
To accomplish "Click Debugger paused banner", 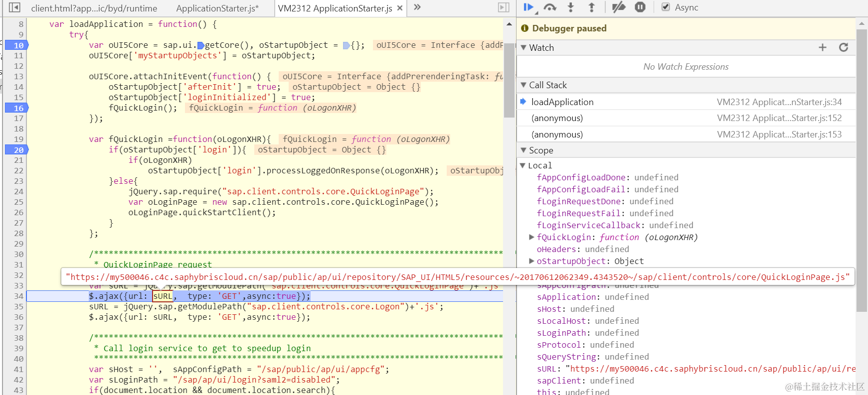I will [x=686, y=28].
